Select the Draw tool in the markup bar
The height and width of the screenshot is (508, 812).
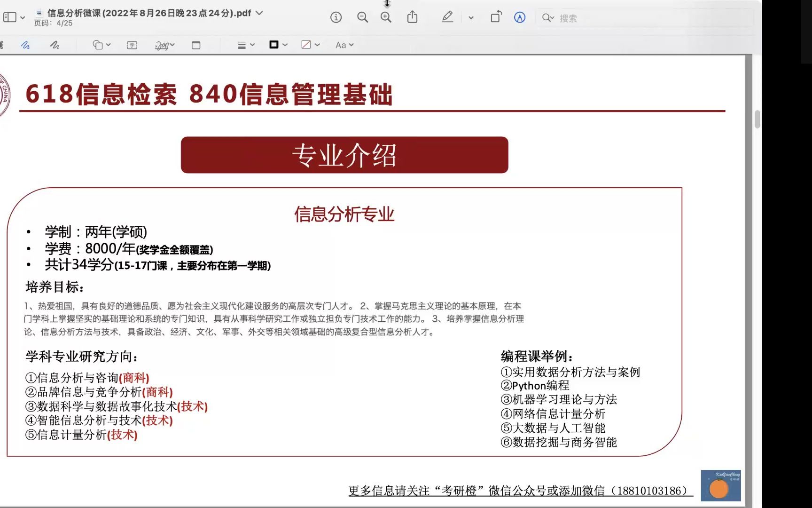click(x=55, y=45)
